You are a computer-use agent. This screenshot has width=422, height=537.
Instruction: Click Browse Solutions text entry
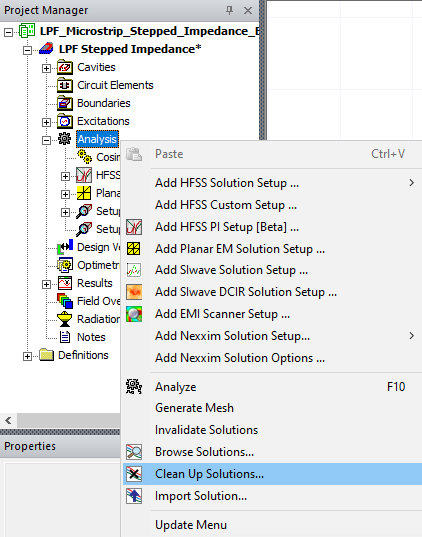[204, 452]
